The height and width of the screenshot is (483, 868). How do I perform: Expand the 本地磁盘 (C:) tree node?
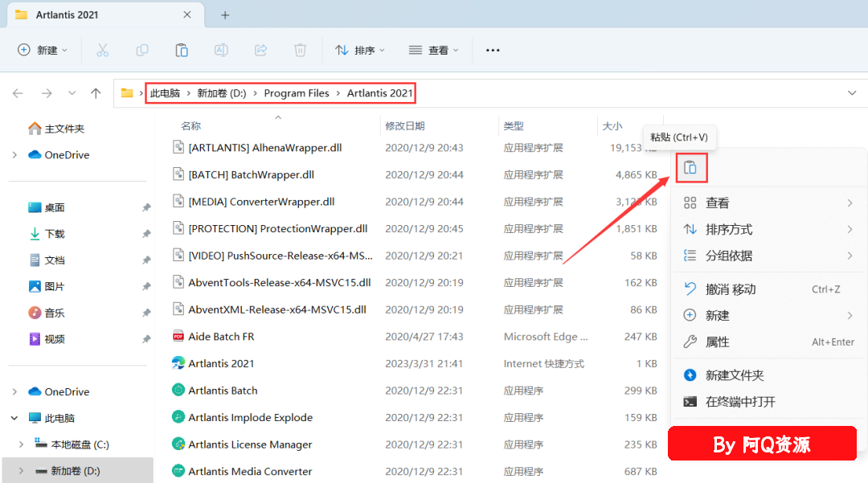(22, 444)
